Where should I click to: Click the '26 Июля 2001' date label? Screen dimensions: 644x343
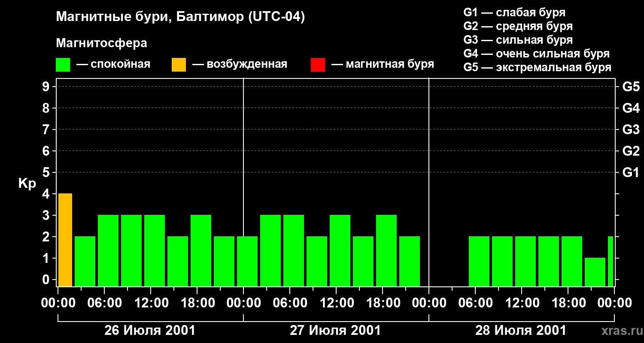(150, 331)
